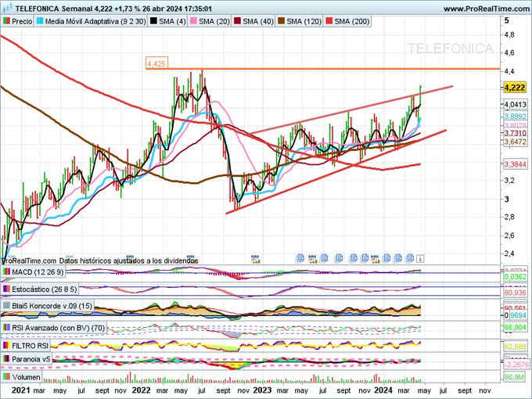Click the pink SMA (20) color swatch
The height and width of the screenshot is (399, 532).
coord(193,21)
